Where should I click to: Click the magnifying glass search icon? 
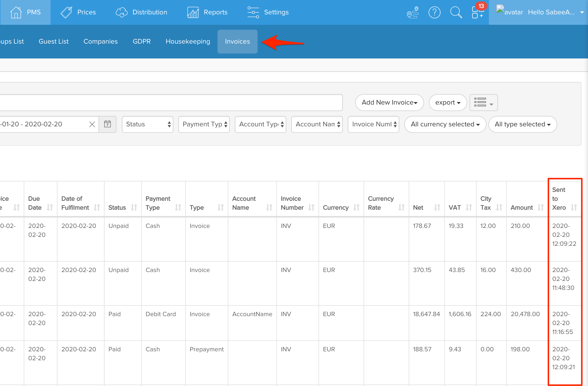coord(456,12)
